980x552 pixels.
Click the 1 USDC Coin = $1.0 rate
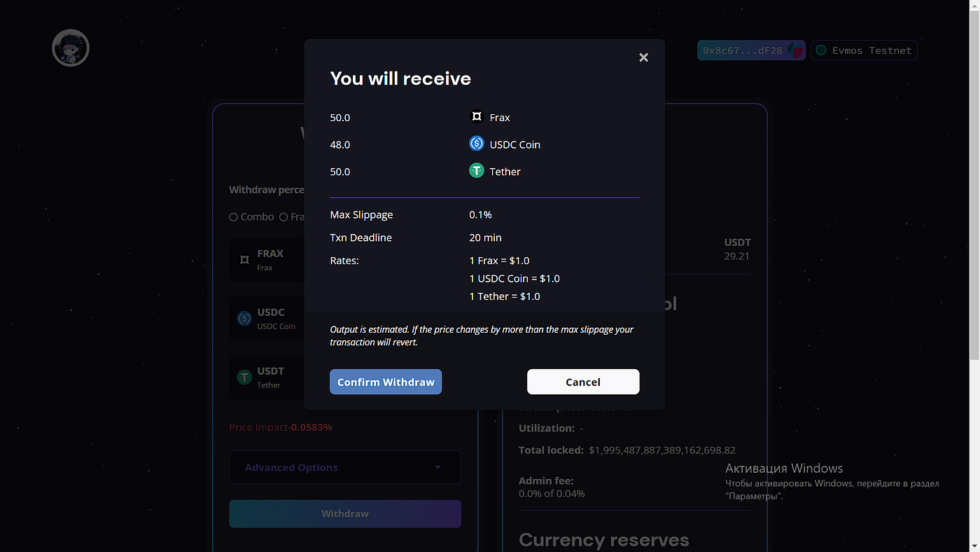tap(514, 278)
